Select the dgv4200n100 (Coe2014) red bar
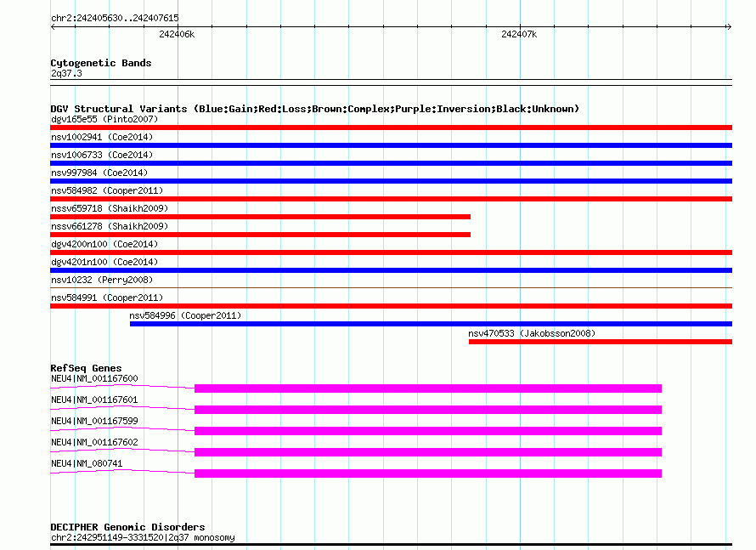Viewport: 756px width, 550px height. (x=391, y=252)
